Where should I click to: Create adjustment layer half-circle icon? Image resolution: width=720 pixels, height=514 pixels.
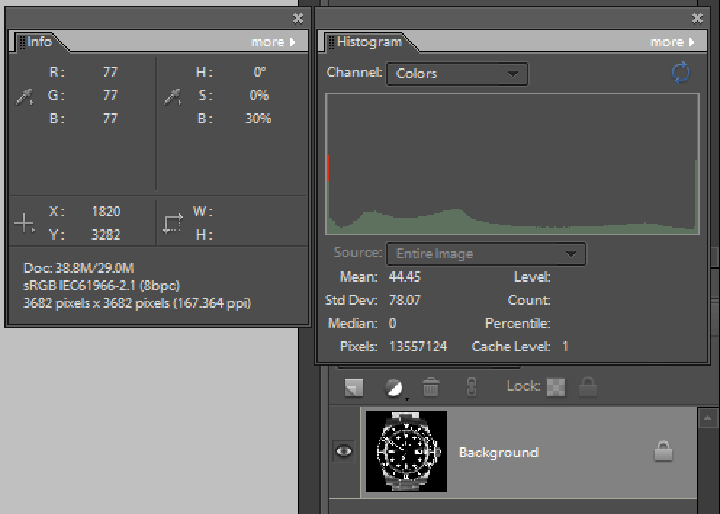tap(394, 387)
